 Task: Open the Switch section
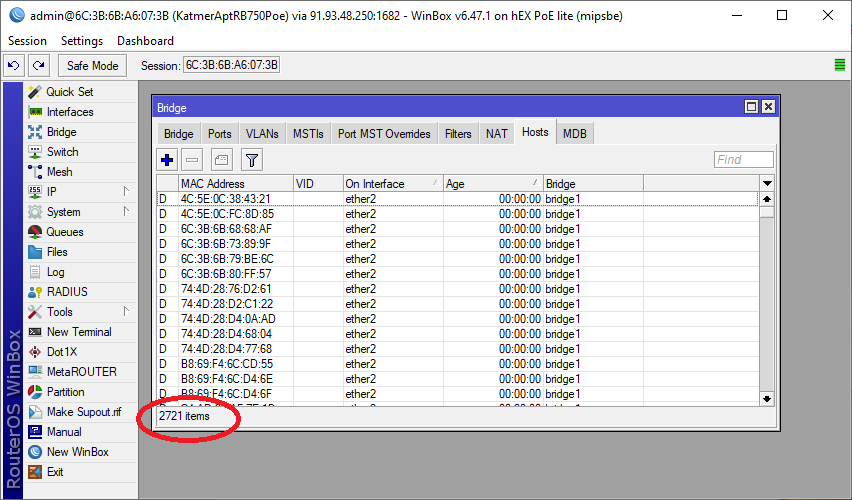coord(80,152)
